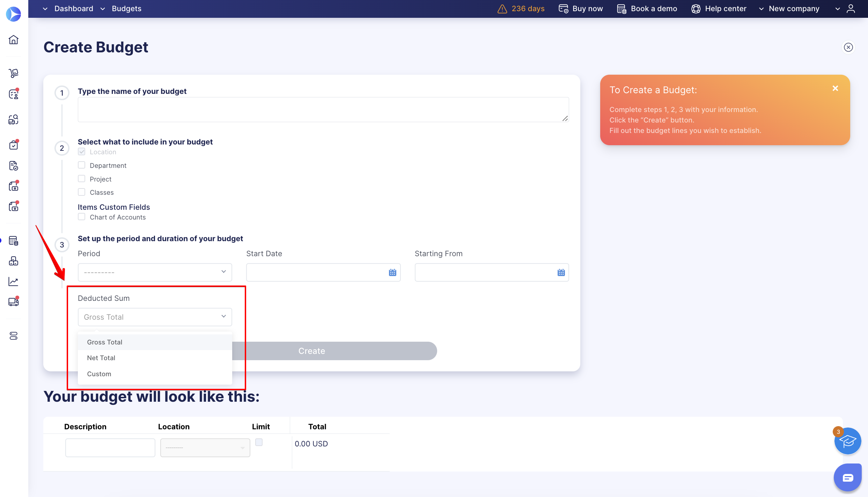The height and width of the screenshot is (497, 868).
Task: Click the Buy now link
Action: pos(587,9)
